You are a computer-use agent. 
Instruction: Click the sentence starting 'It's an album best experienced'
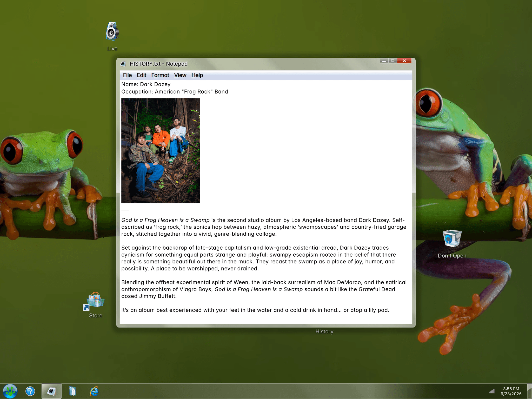tap(255, 310)
